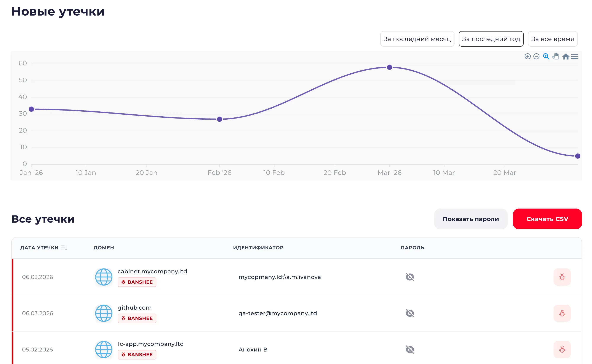
Task: Click the globe icon beside github.com
Action: pos(104,313)
